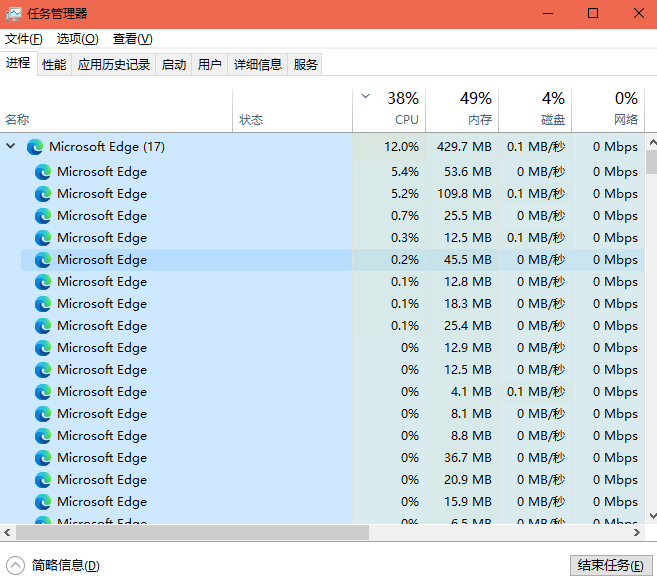657x582 pixels.
Task: Click the 429.7 MB memory cell
Action: 462,147
